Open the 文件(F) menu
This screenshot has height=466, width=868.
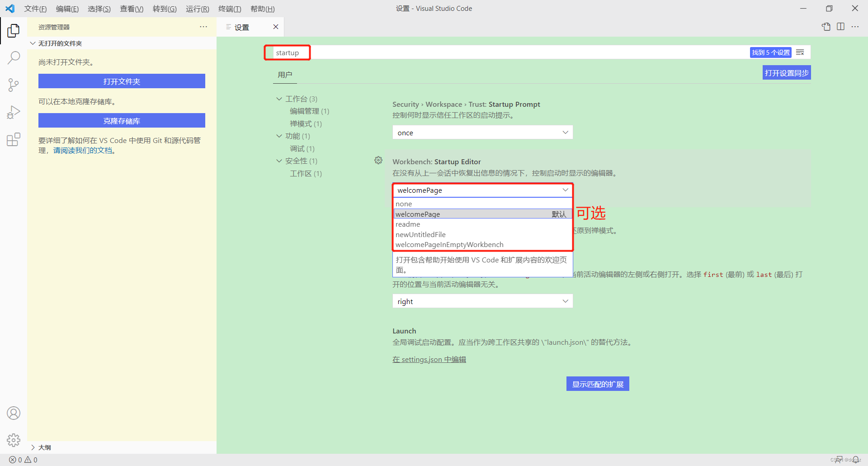(35, 9)
